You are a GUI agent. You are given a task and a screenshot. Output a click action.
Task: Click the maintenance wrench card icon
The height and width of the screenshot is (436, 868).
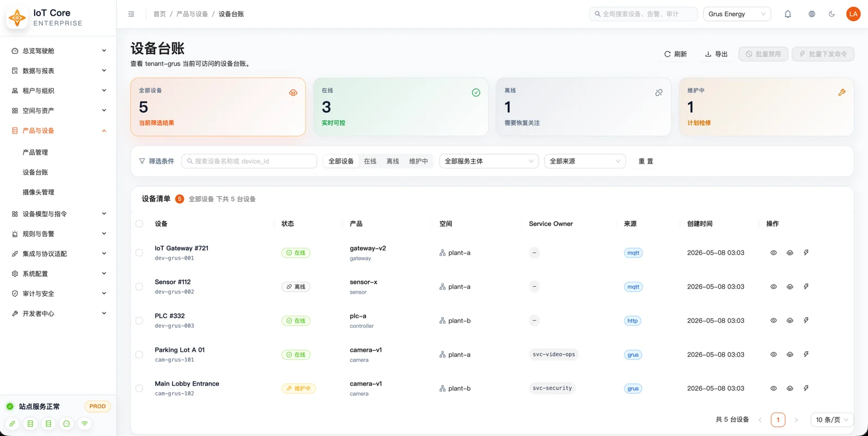point(842,93)
